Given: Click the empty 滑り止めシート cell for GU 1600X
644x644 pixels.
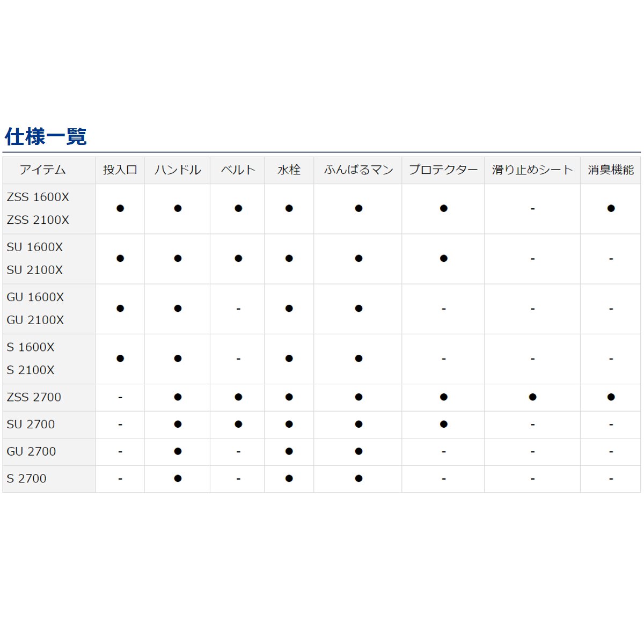Looking at the screenshot, I should click(532, 309).
